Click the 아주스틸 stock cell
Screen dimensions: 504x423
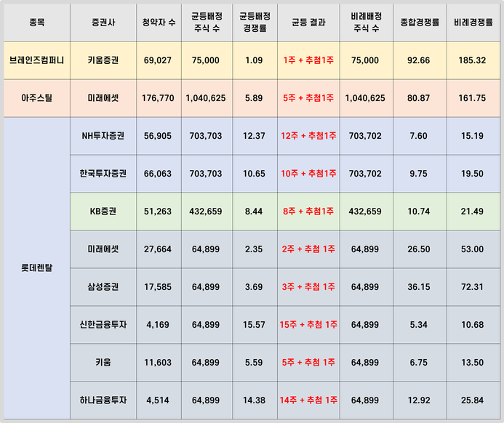(36, 98)
